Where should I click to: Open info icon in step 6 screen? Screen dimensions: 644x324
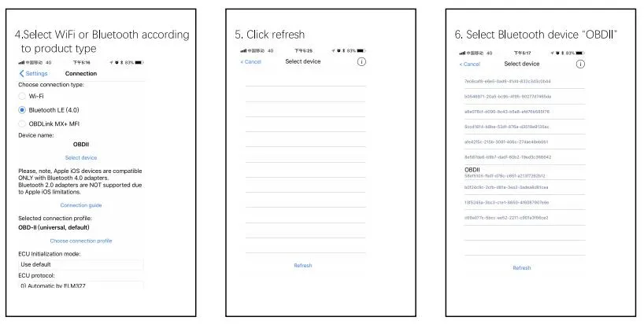580,64
